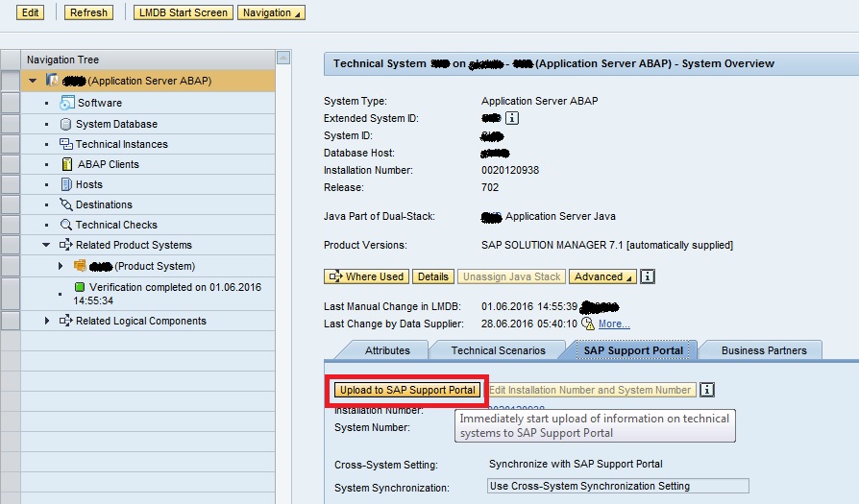
Task: Click the Hosts icon in tree
Action: [66, 184]
